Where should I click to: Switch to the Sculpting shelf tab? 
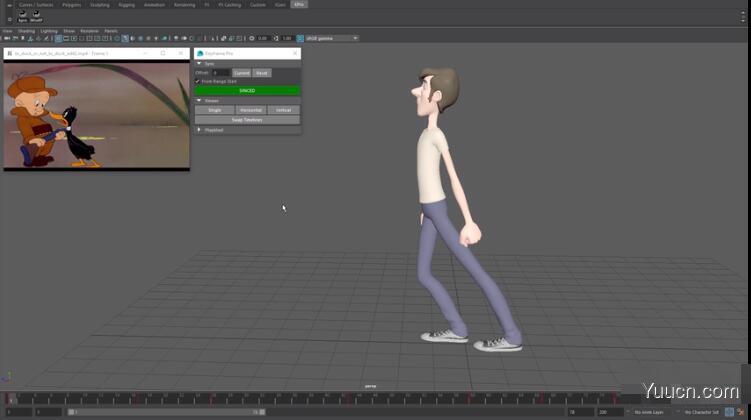100,5
